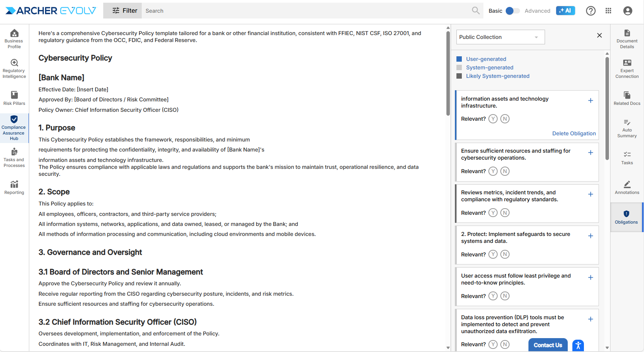This screenshot has height=352, width=644.
Task: Toggle Basic to Advanced search mode
Action: (x=512, y=11)
